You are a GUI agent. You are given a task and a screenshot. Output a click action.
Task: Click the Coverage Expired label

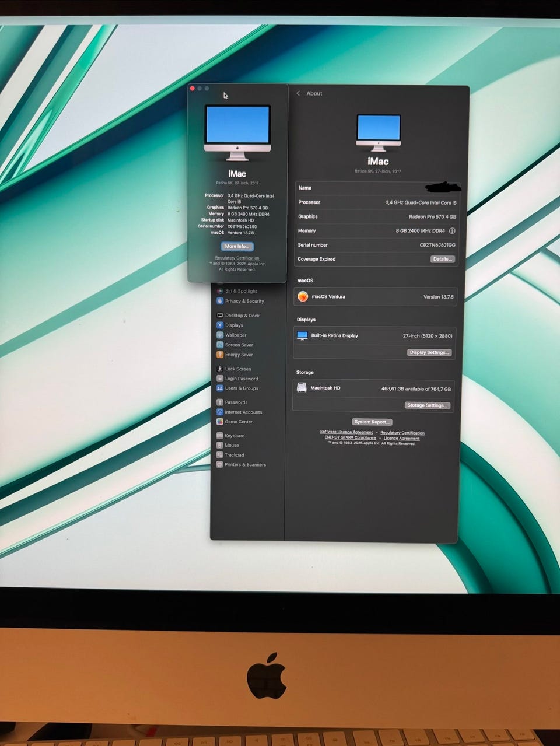(317, 259)
